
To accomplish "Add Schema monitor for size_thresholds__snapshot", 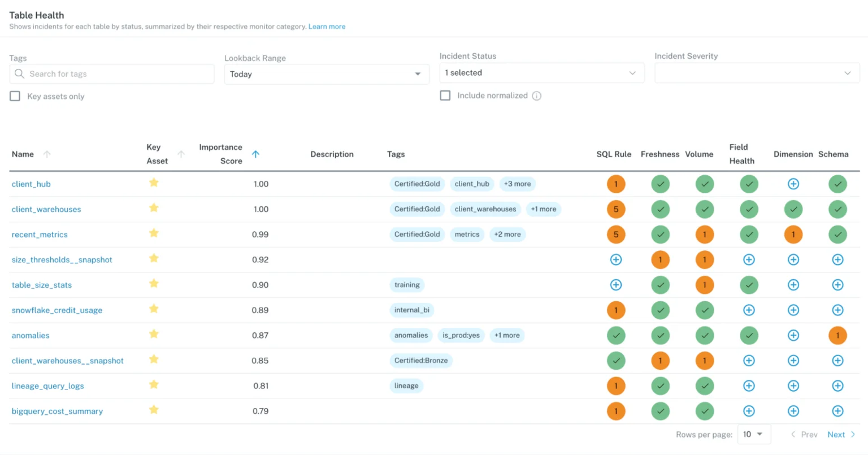I will tap(837, 259).
